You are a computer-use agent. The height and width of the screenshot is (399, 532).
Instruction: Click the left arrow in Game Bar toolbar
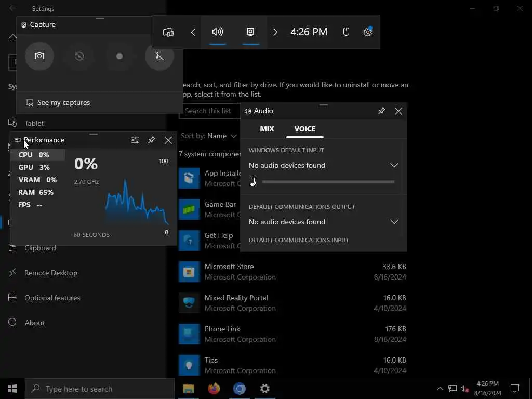(x=193, y=32)
